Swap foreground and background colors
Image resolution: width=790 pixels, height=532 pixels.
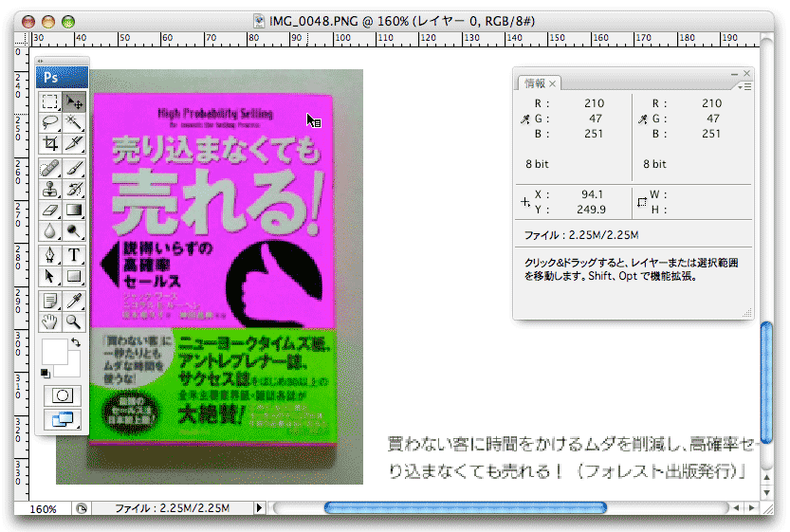click(76, 342)
